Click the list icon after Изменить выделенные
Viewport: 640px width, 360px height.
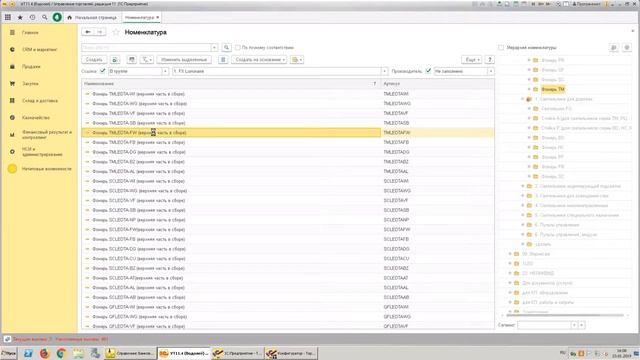223,60
